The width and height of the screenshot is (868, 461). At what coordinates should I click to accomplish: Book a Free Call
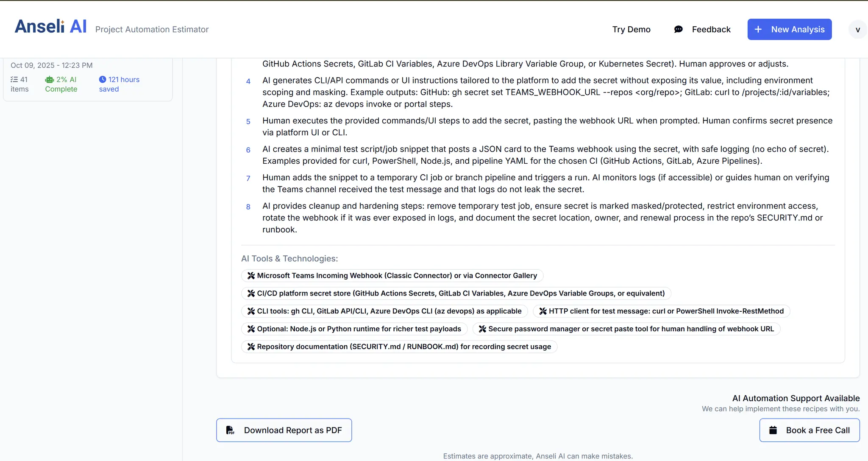pyautogui.click(x=810, y=430)
